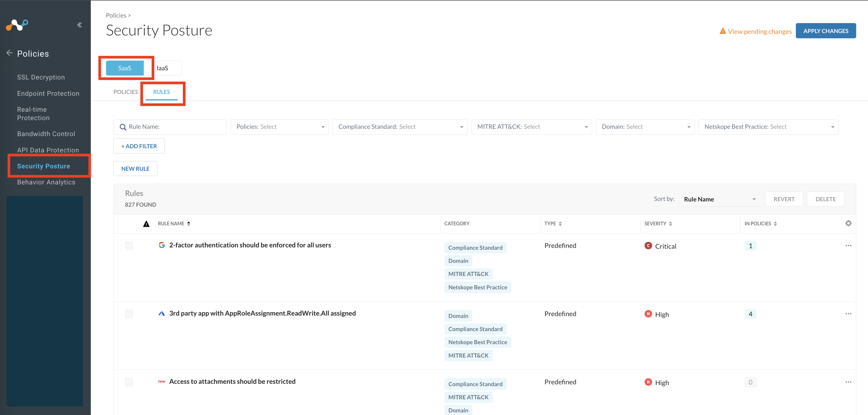The image size is (868, 415).
Task: Click High severity icon for attachments rule
Action: click(x=648, y=382)
